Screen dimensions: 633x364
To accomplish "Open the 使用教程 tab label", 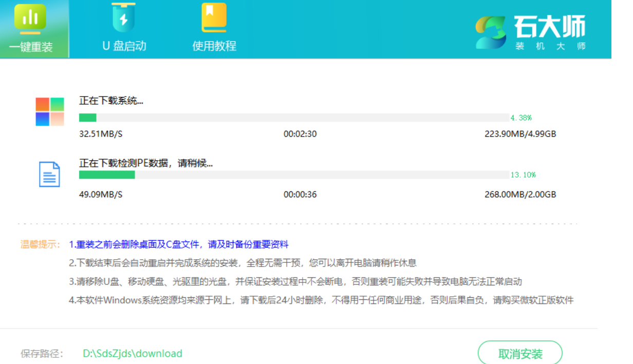I will (214, 46).
